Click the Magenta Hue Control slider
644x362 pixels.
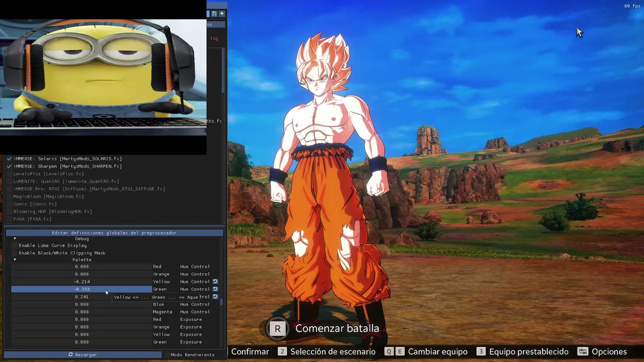82,312
